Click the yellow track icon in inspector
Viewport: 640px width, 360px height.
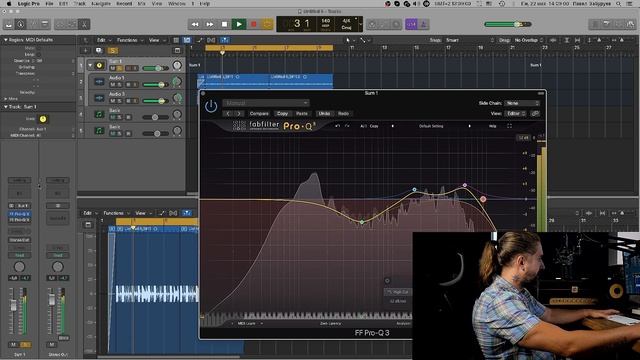43,119
